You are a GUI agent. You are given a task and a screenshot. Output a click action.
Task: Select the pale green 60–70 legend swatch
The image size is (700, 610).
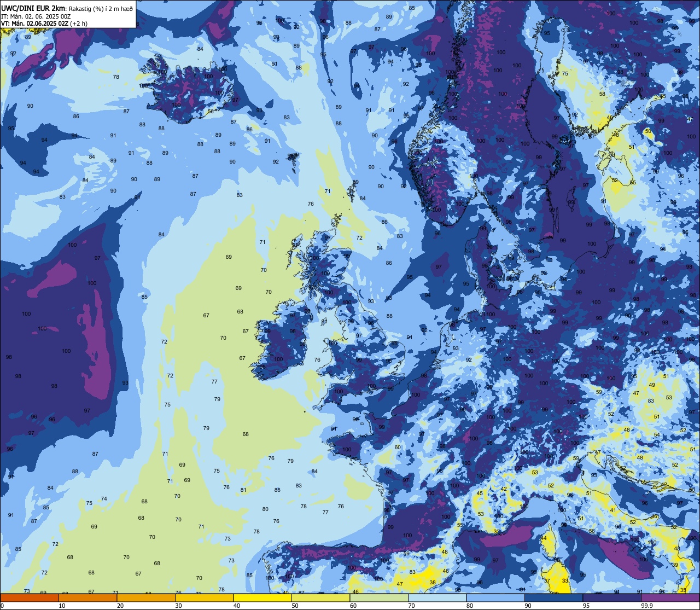(x=379, y=597)
